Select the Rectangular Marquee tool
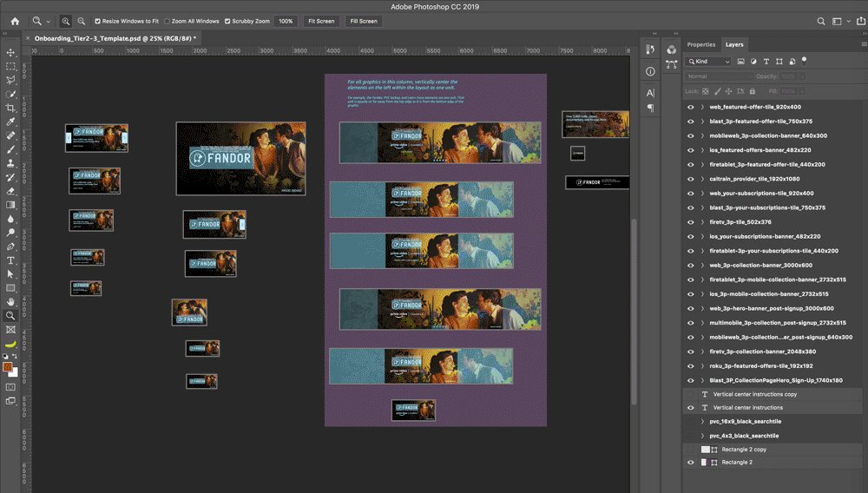This screenshot has height=493, width=868. [x=10, y=66]
